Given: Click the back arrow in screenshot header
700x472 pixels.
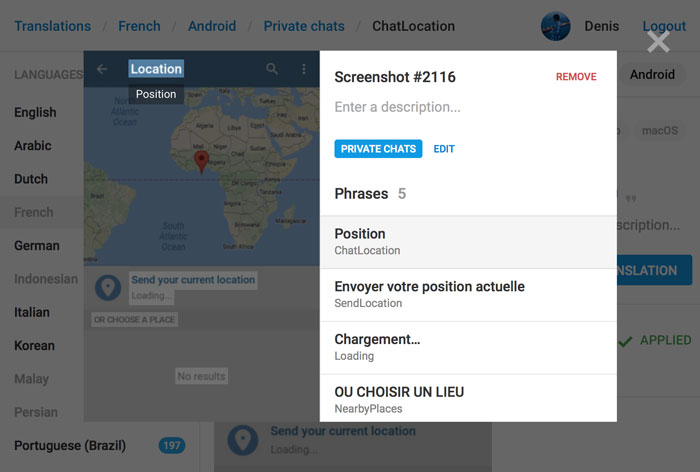Looking at the screenshot, I should pyautogui.click(x=102, y=69).
